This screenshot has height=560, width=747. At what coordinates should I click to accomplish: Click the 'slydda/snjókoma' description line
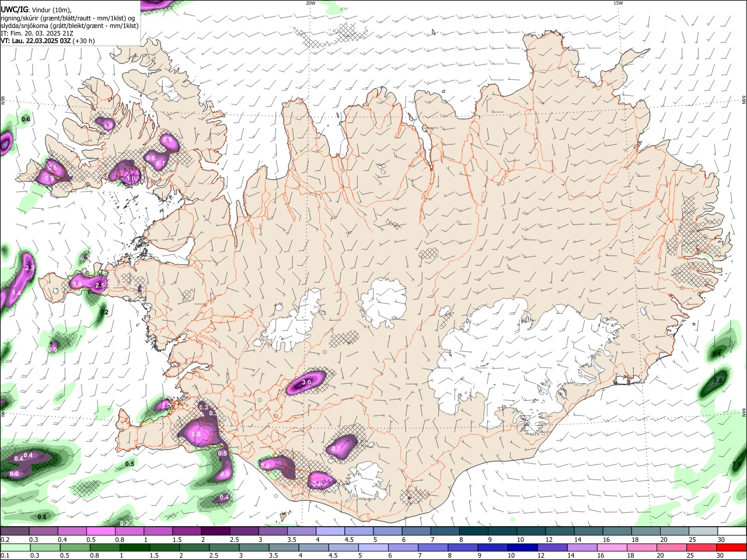click(69, 26)
